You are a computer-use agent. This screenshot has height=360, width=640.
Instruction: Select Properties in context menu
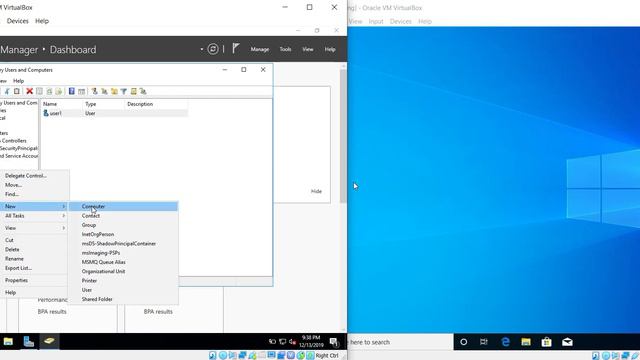pyautogui.click(x=33, y=280)
